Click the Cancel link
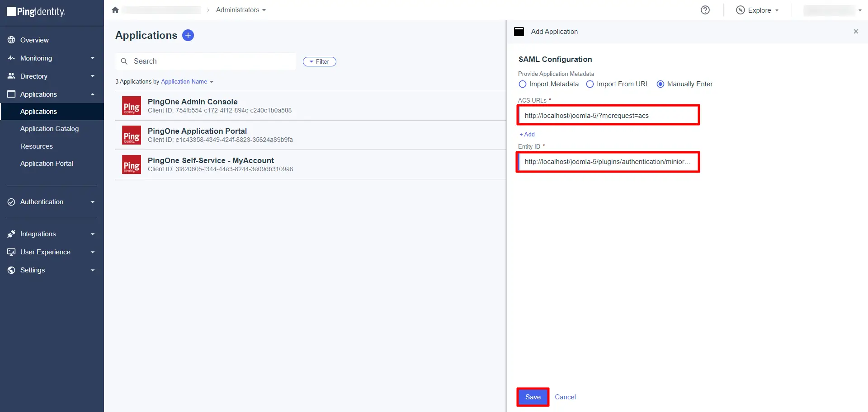 [565, 397]
